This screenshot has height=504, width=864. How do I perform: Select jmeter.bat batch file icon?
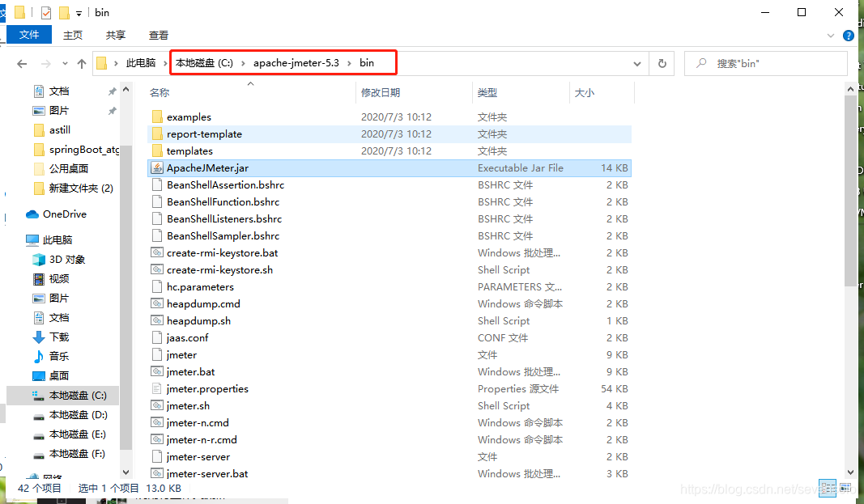tap(157, 372)
